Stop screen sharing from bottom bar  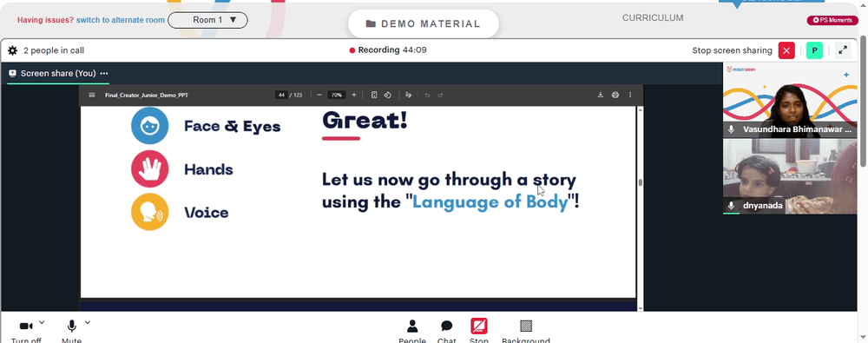click(479, 330)
